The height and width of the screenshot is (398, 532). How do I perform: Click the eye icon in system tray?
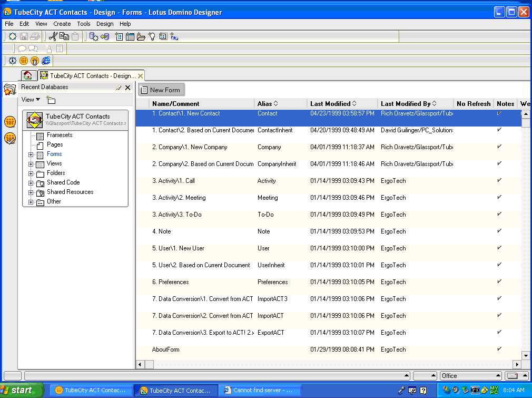475,390
